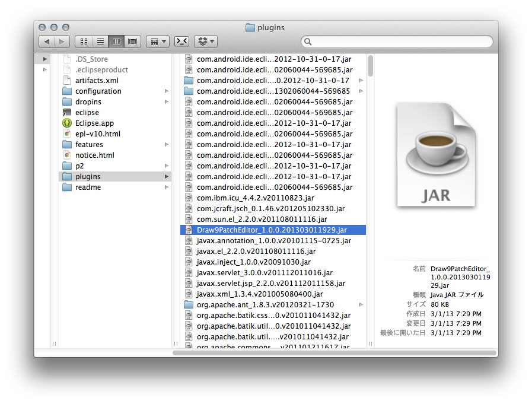The image size is (532, 404).
Task: Click the notice.html file icon
Action: pyautogui.click(x=67, y=155)
